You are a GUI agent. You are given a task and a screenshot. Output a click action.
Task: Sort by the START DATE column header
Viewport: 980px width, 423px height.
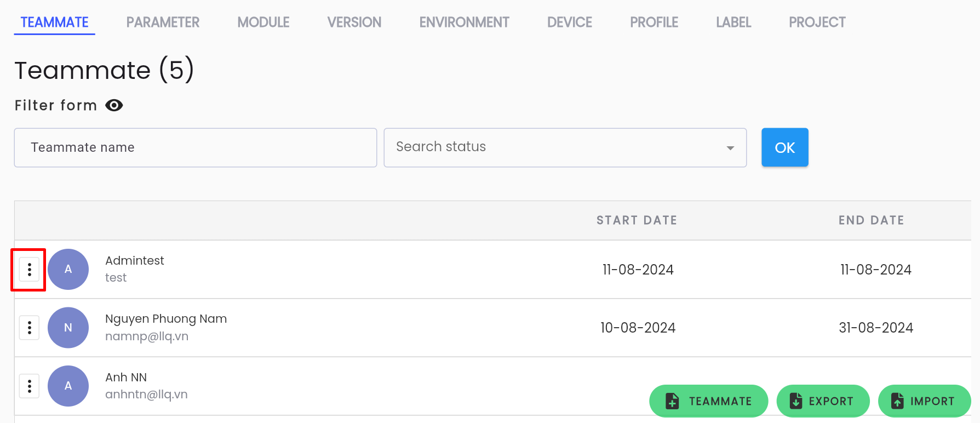[637, 220]
